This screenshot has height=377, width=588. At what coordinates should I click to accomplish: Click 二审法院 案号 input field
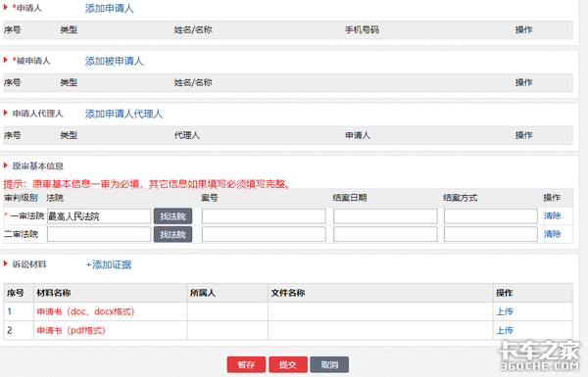pos(264,235)
